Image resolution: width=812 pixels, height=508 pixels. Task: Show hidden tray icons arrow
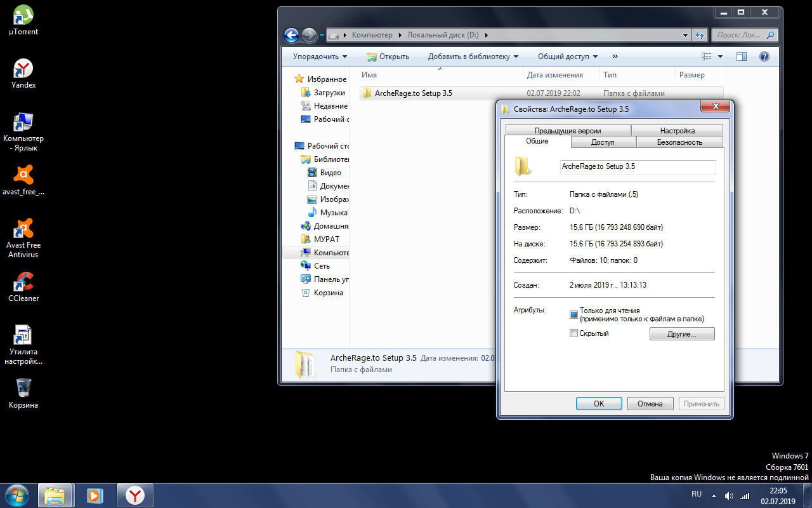[714, 496]
